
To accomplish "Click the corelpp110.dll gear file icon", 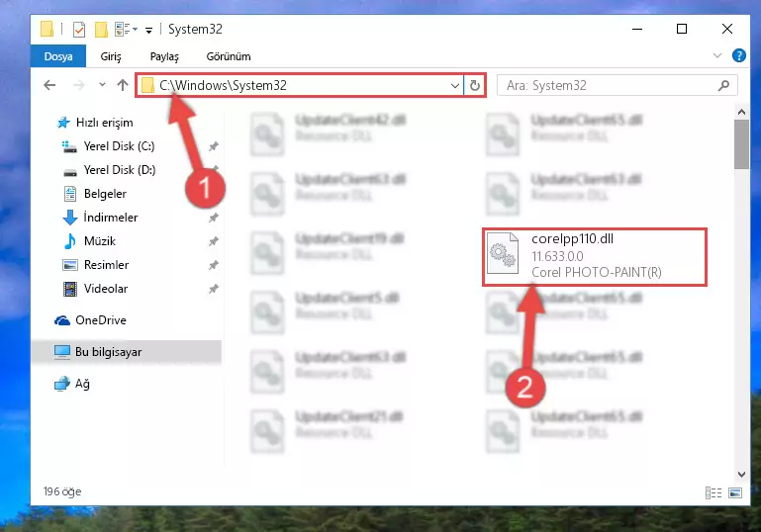I will (503, 253).
